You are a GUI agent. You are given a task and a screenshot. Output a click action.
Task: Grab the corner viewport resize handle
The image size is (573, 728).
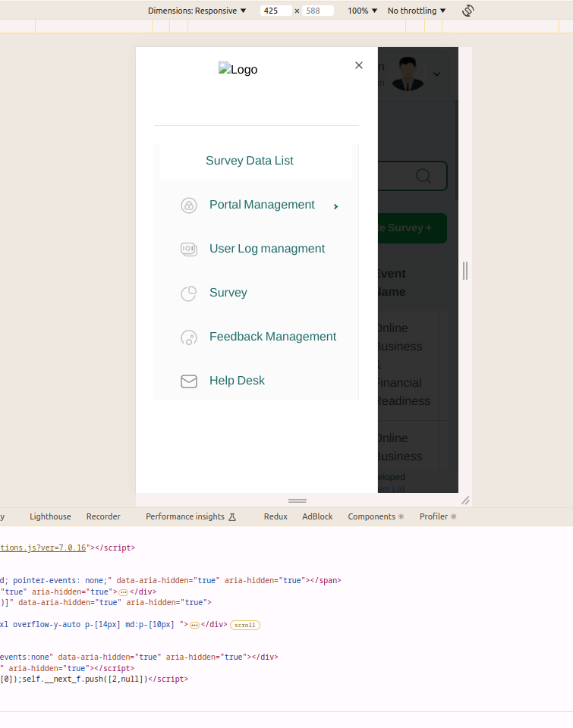[465, 500]
